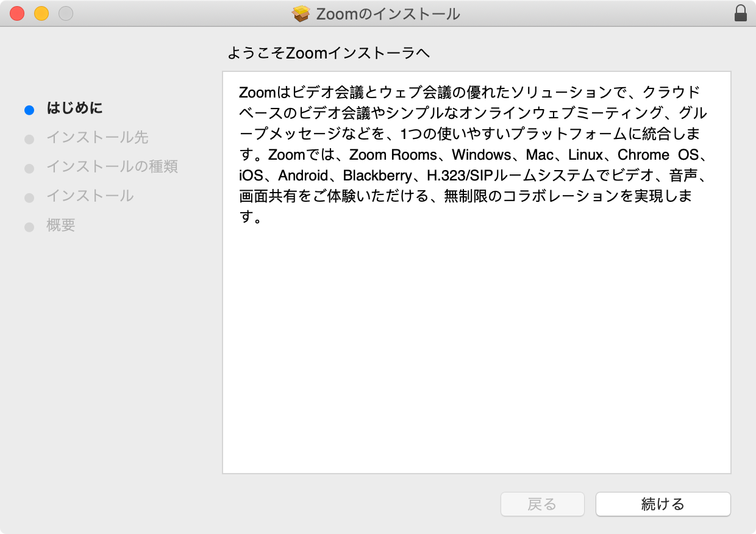
Task: Click the dot beside インストールの種類
Action: tap(29, 168)
